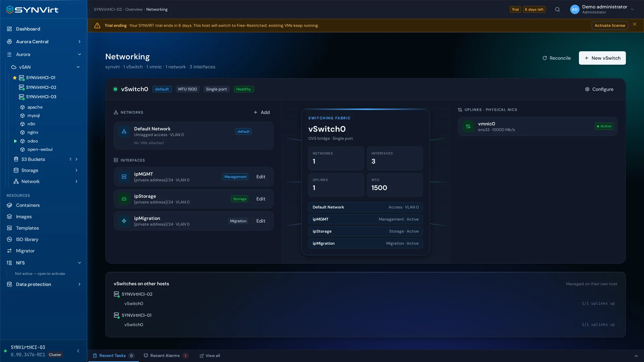Switch to the Recent Alarms tab

(166, 356)
